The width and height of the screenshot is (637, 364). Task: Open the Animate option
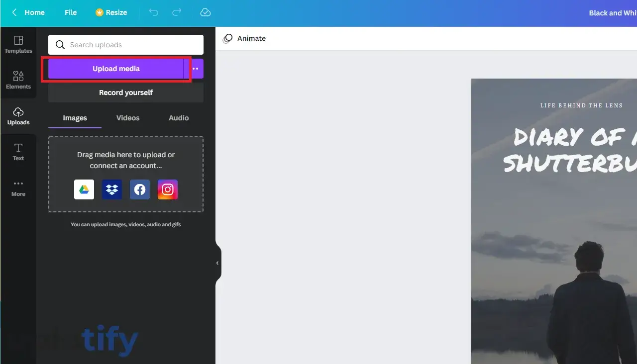(244, 38)
